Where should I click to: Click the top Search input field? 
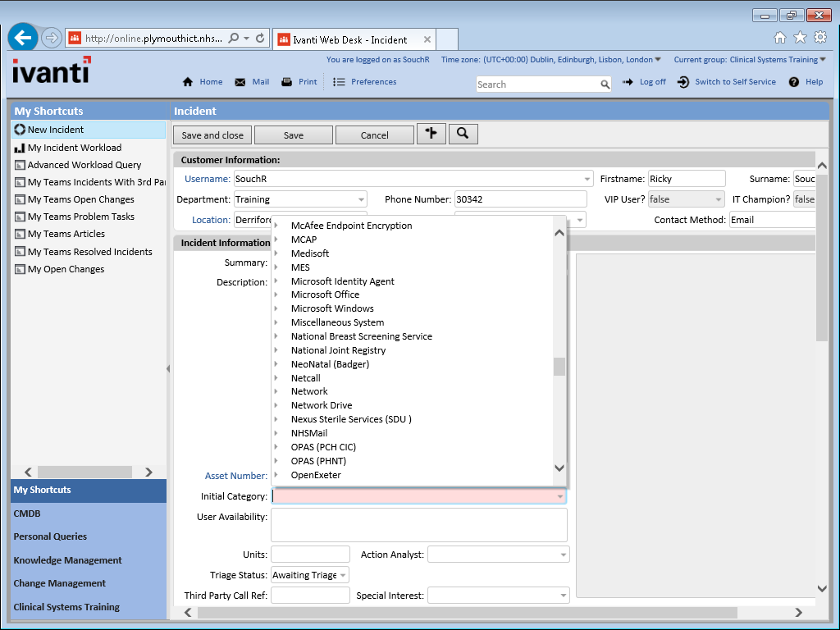[538, 84]
